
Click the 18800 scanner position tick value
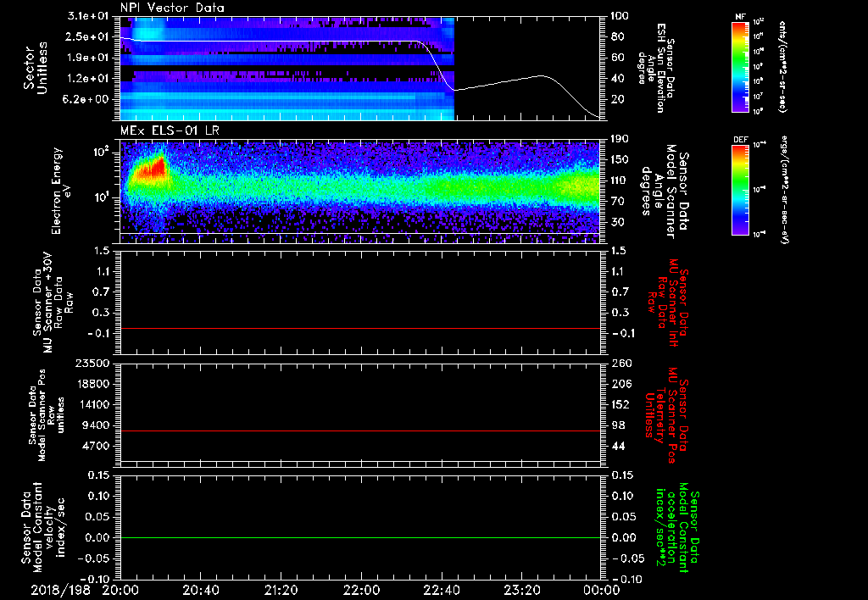(x=93, y=384)
